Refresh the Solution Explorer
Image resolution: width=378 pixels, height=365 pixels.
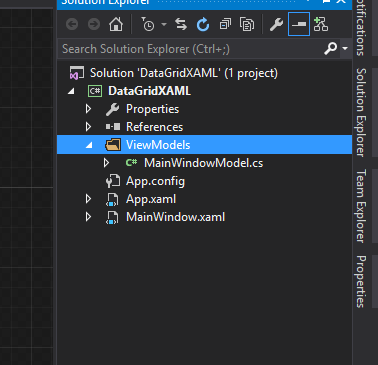[x=203, y=25]
